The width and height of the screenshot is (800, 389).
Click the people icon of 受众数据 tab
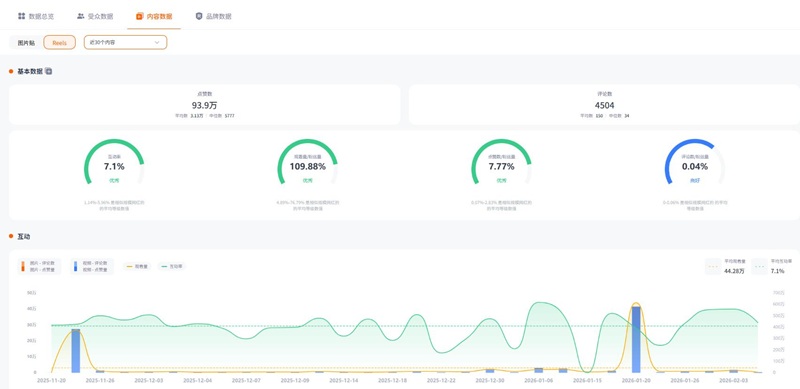click(81, 16)
